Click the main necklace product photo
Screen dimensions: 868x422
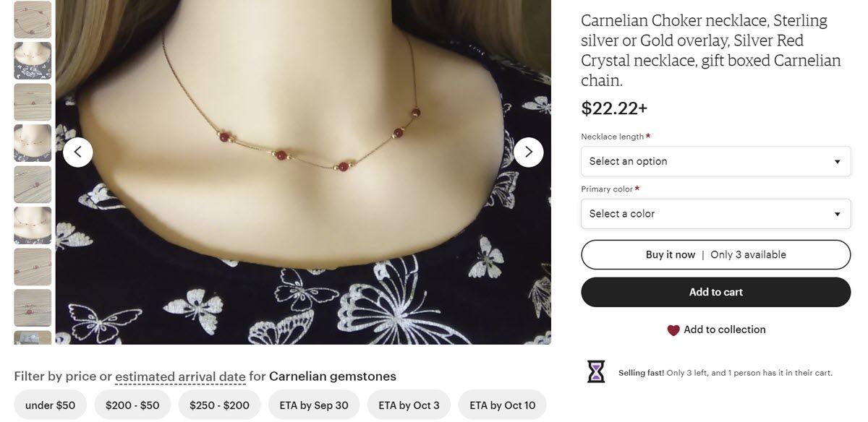[303, 217]
